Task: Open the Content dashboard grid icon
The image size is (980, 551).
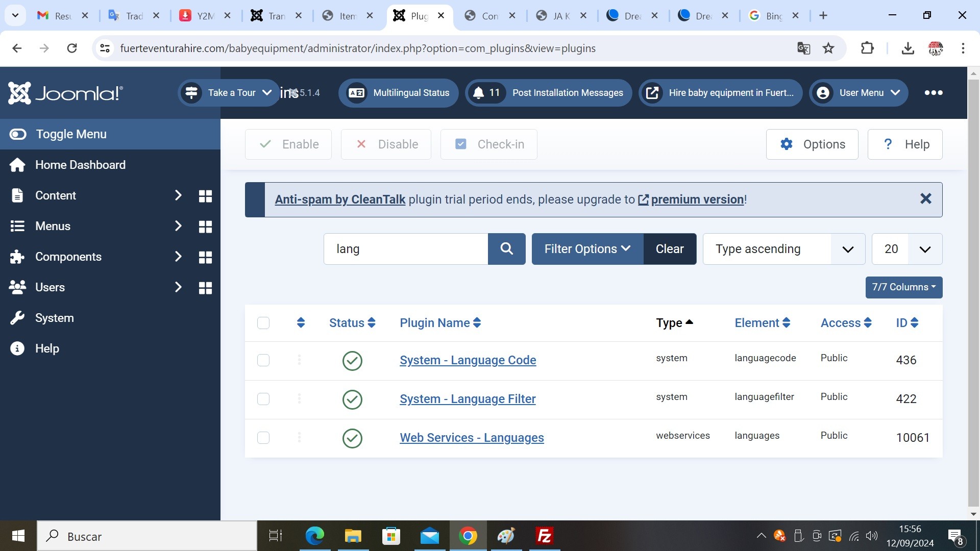Action: (x=205, y=196)
